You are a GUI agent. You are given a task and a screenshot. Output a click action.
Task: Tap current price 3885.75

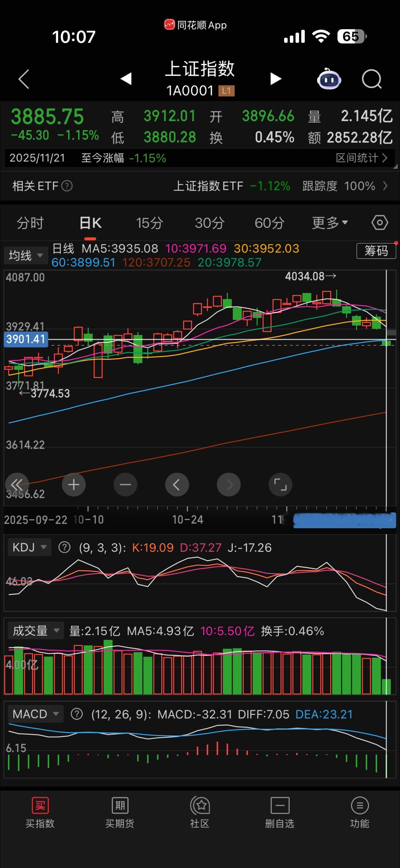[x=47, y=116]
